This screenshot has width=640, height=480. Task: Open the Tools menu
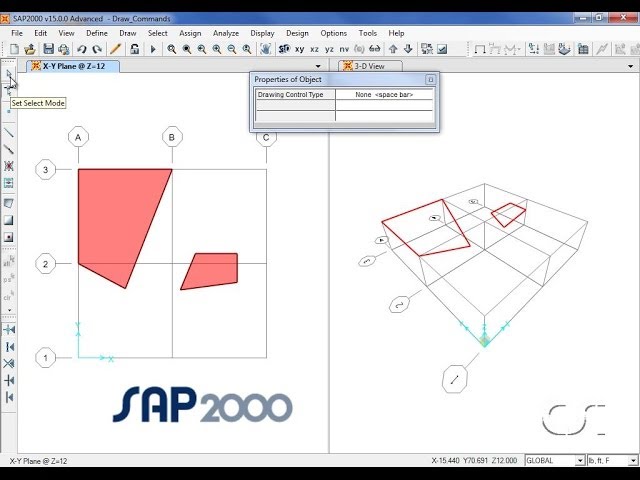(367, 33)
